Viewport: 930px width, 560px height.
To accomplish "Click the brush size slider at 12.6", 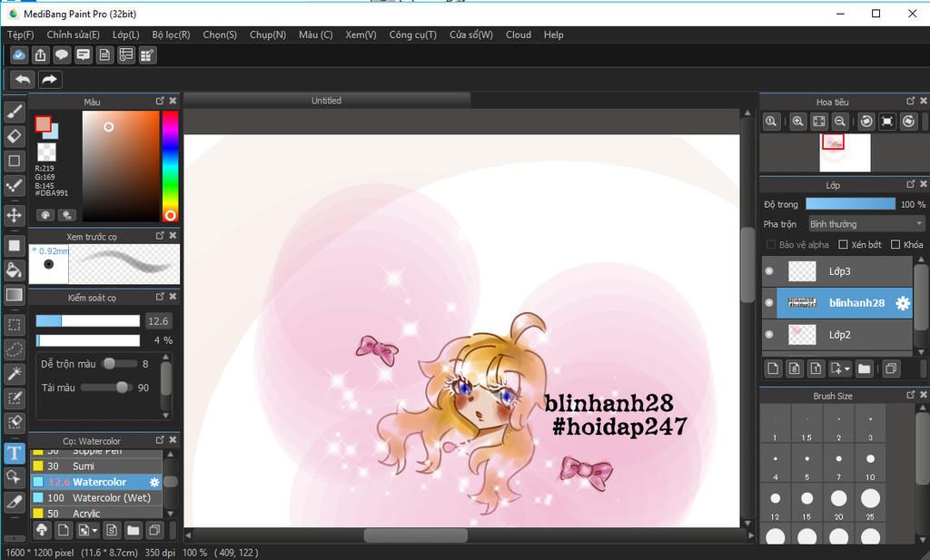I will click(88, 320).
